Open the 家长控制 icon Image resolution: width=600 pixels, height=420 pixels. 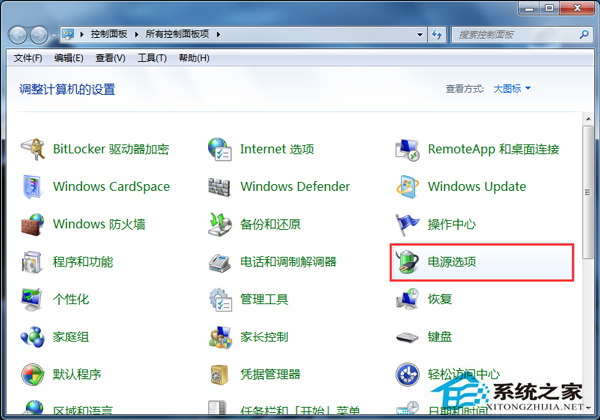(x=220, y=337)
